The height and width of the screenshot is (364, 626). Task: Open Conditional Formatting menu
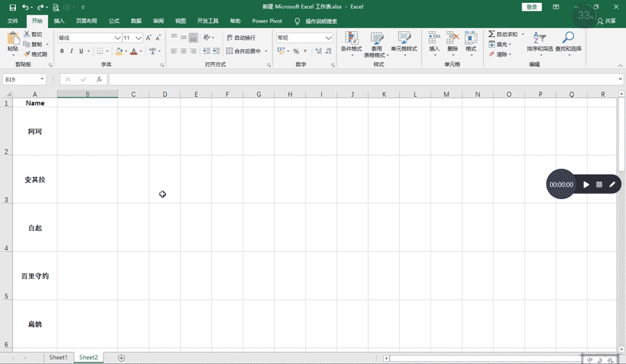pos(351,43)
